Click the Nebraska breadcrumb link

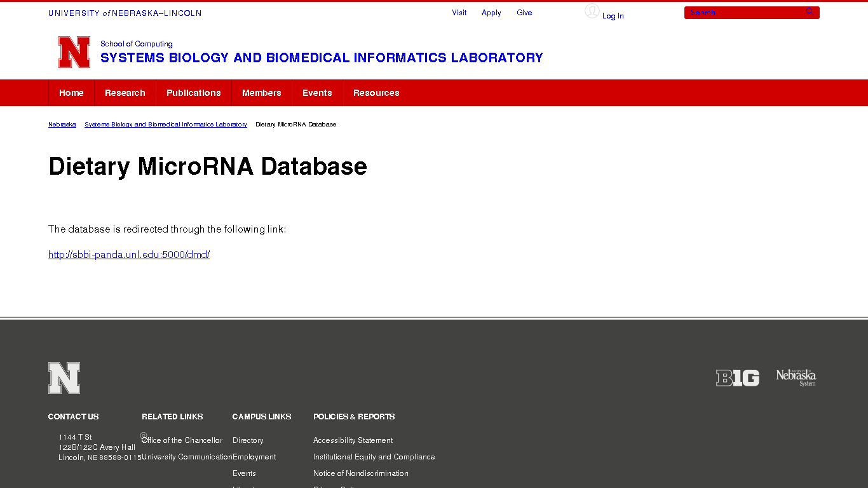click(62, 125)
